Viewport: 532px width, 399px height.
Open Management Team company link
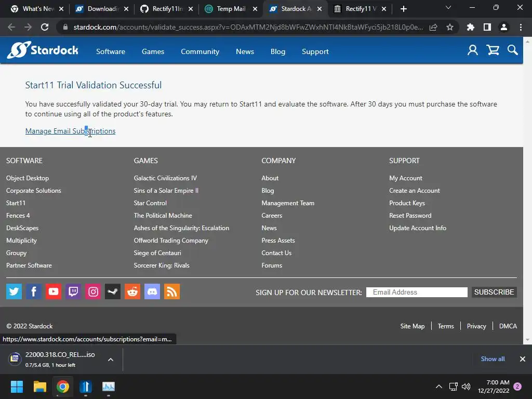click(288, 203)
